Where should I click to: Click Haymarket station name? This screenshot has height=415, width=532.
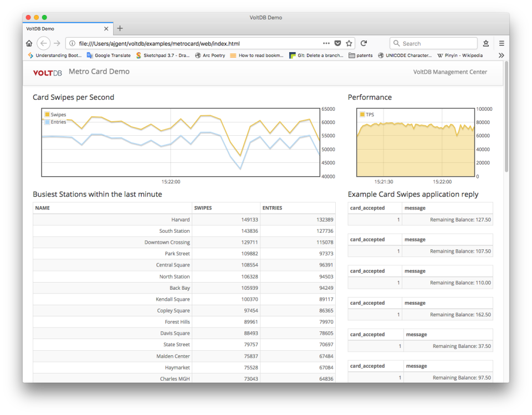177,367
